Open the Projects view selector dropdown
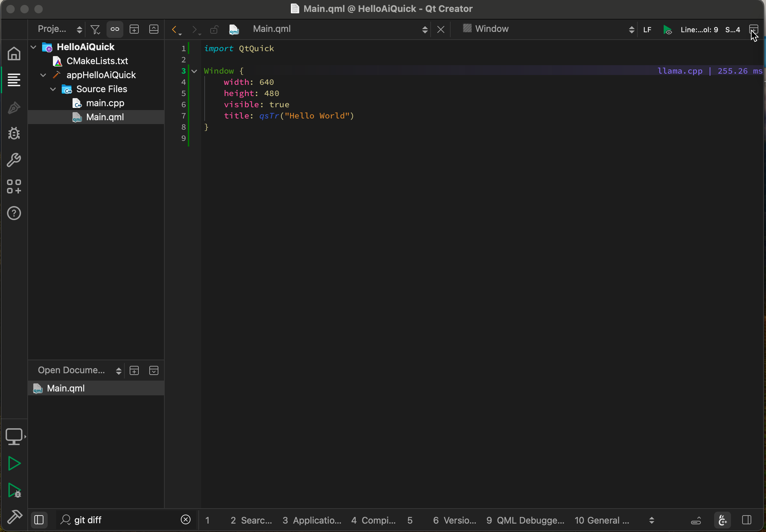The height and width of the screenshot is (532, 766). tap(60, 29)
